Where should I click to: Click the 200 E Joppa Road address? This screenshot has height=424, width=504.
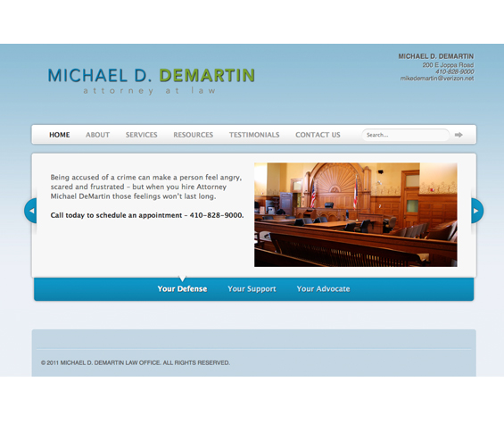tap(448, 65)
